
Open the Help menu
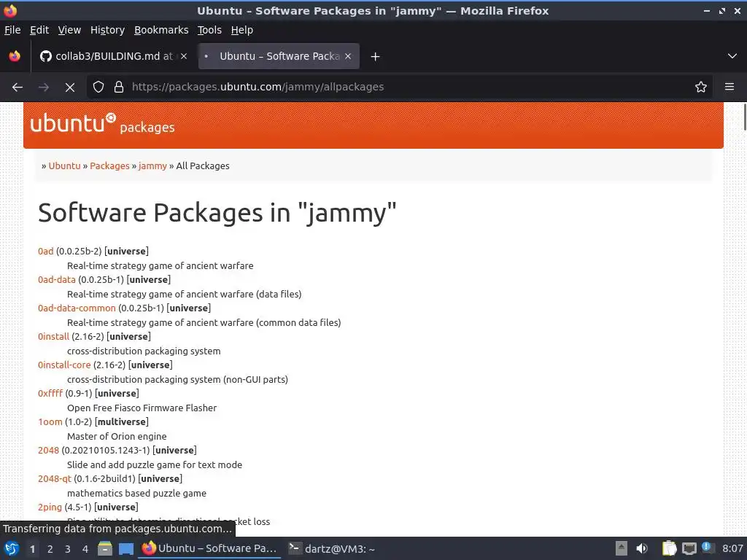pyautogui.click(x=242, y=30)
